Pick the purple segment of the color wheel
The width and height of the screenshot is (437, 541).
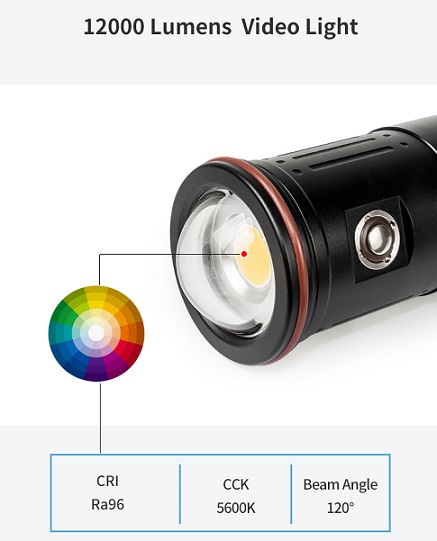click(96, 371)
